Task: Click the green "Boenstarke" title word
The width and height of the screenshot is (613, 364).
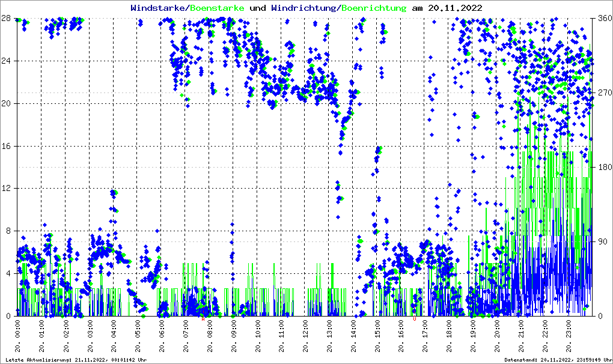Action: (217, 8)
